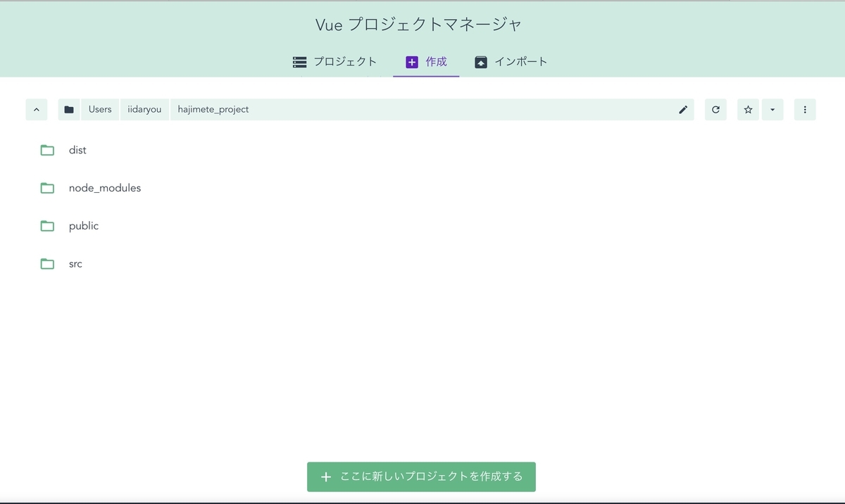Screen dimensions: 845x504
Task: Navigate to iidaryou in the path
Action: (144, 110)
